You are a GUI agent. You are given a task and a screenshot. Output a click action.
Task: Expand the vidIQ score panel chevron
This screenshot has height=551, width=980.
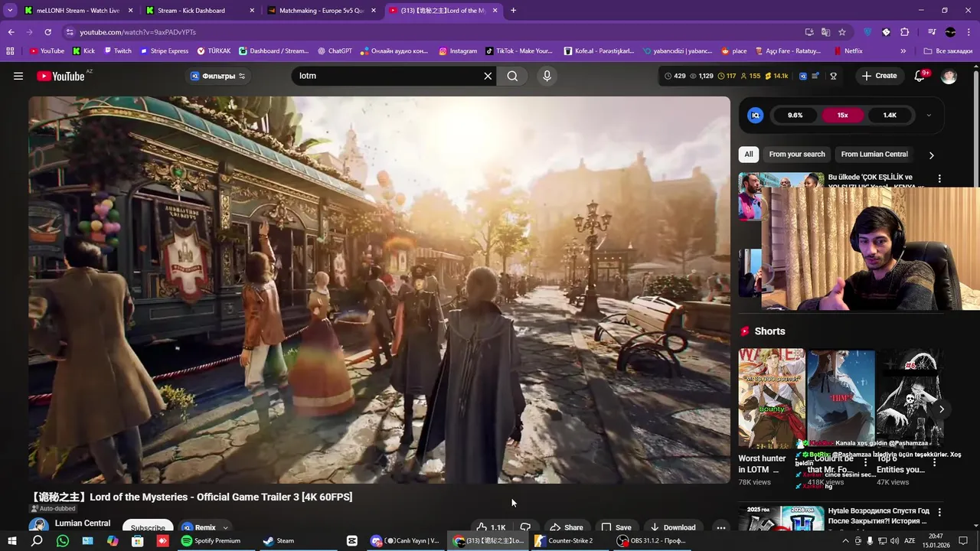coord(929,115)
